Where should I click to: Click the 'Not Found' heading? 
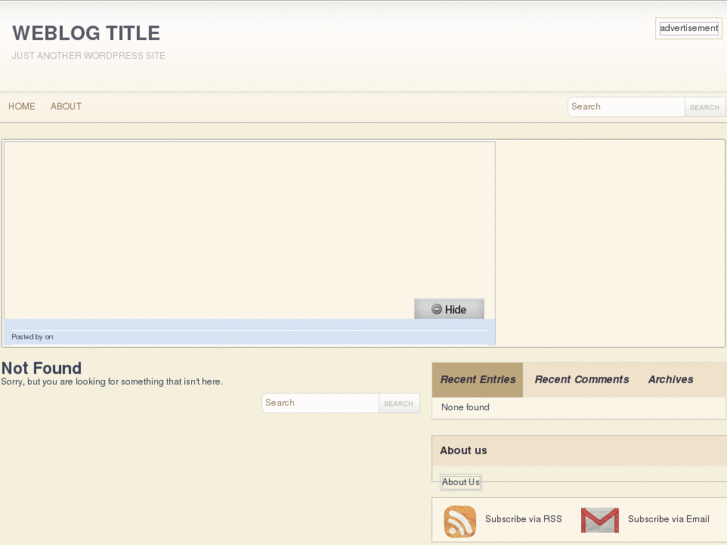(x=41, y=368)
